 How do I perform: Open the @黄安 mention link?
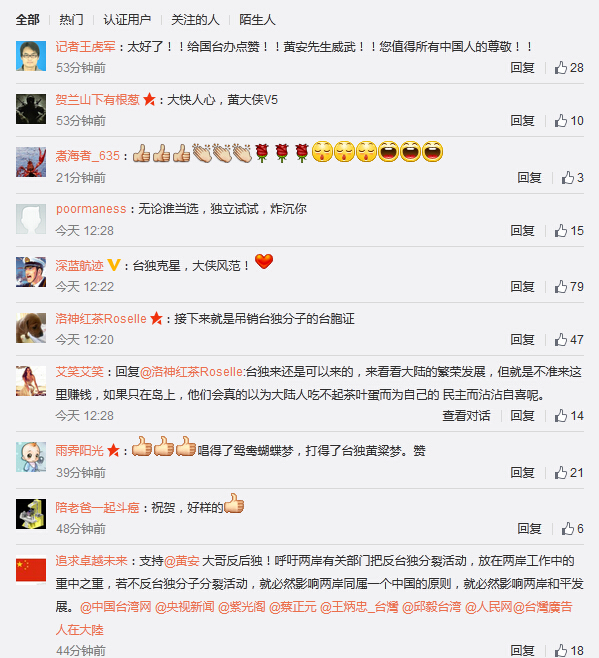tap(181, 561)
